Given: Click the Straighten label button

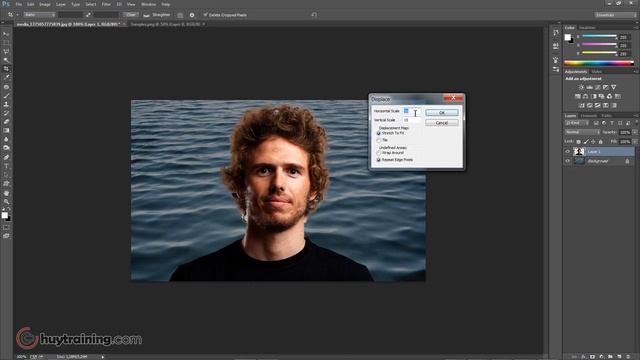Looking at the screenshot, I should click(x=161, y=15).
